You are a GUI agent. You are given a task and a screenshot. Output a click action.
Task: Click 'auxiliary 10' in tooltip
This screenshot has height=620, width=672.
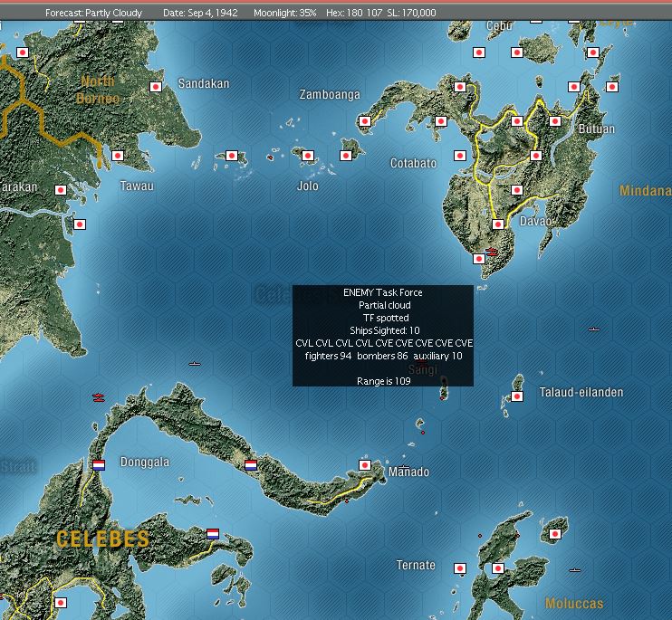click(437, 356)
